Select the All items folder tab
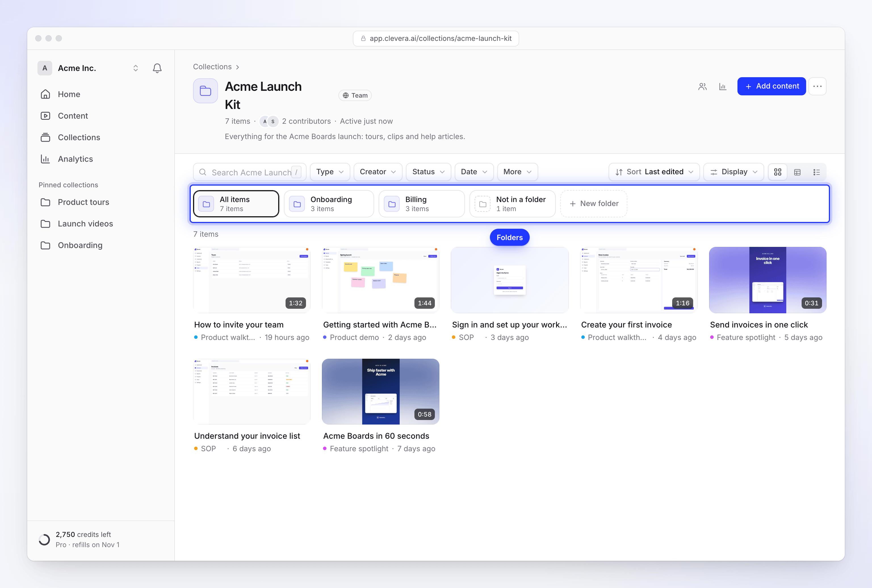Screen dimensions: 872x588 click(x=236, y=204)
